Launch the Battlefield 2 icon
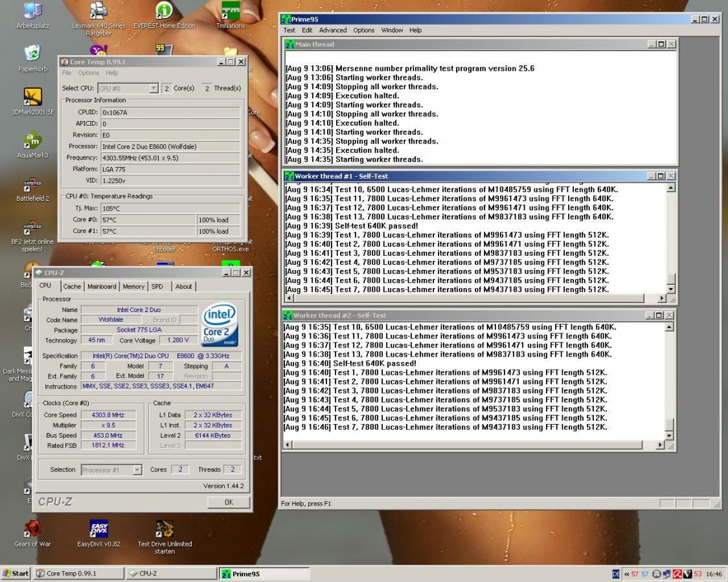The image size is (728, 582). point(32,188)
